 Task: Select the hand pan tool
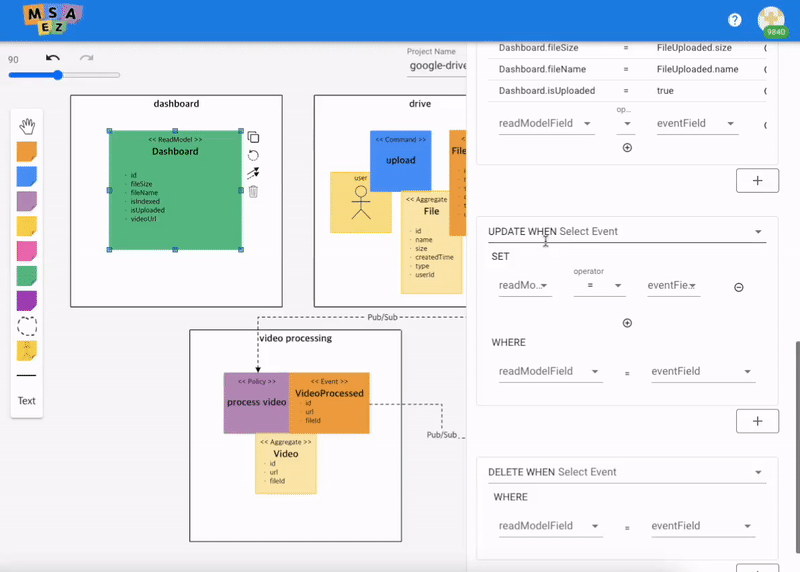pos(27,126)
